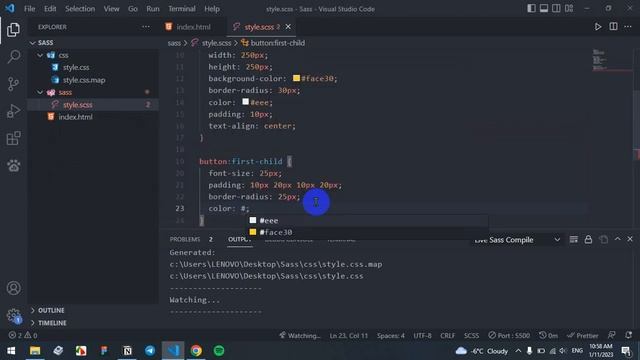Screen dimensions: 640x360
Task: Click Watching... Sass status bar item
Action: click(300, 336)
